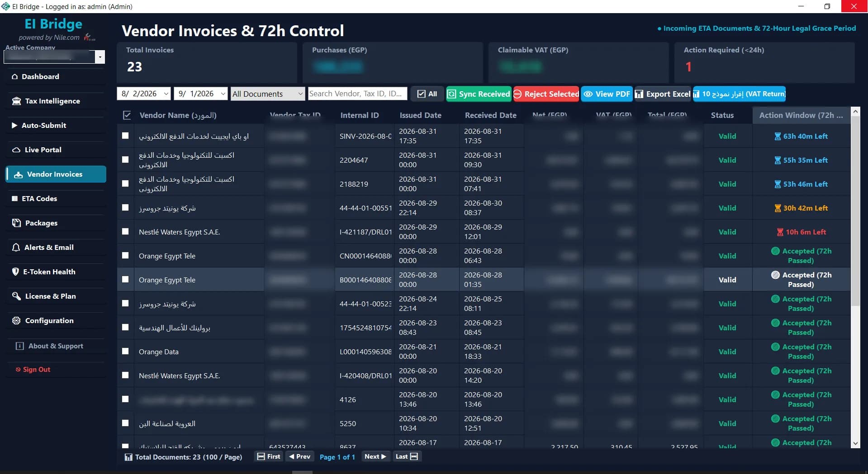Check the SINV-2026-08 invoice row checkbox
This screenshot has height=474, width=868.
125,136
